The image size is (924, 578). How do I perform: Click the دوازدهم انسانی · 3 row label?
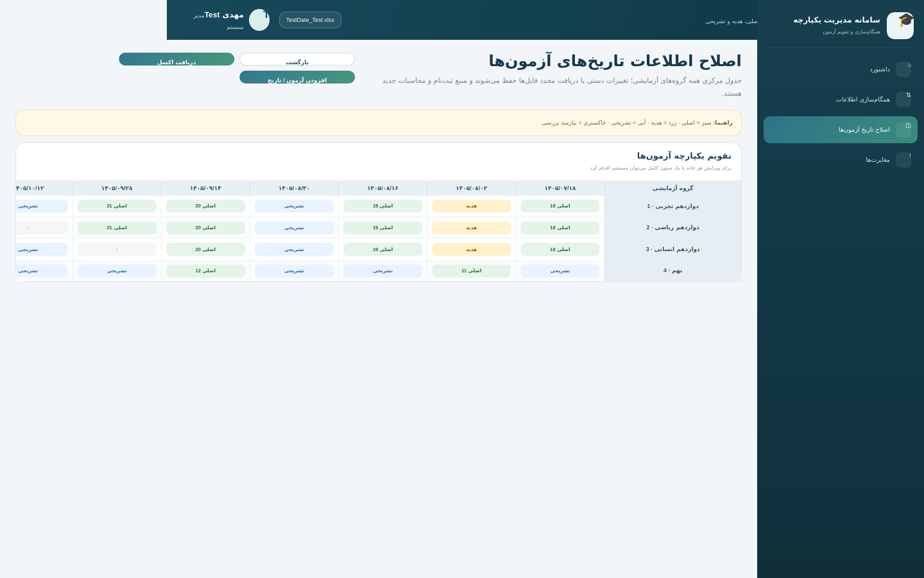tap(673, 249)
